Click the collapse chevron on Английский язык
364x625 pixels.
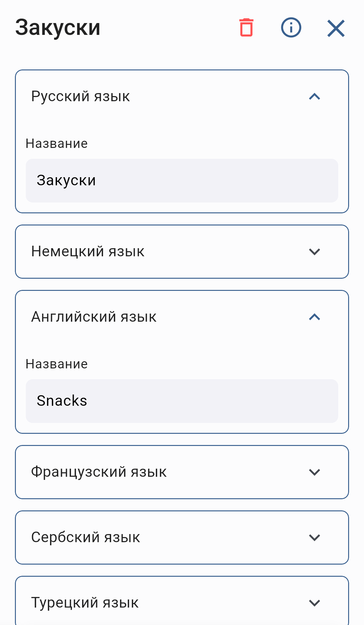(315, 317)
